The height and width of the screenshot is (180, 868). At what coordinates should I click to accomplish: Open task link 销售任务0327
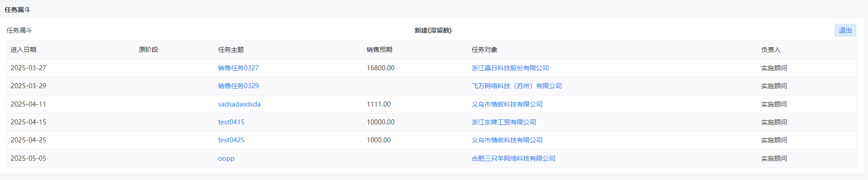coord(238,68)
